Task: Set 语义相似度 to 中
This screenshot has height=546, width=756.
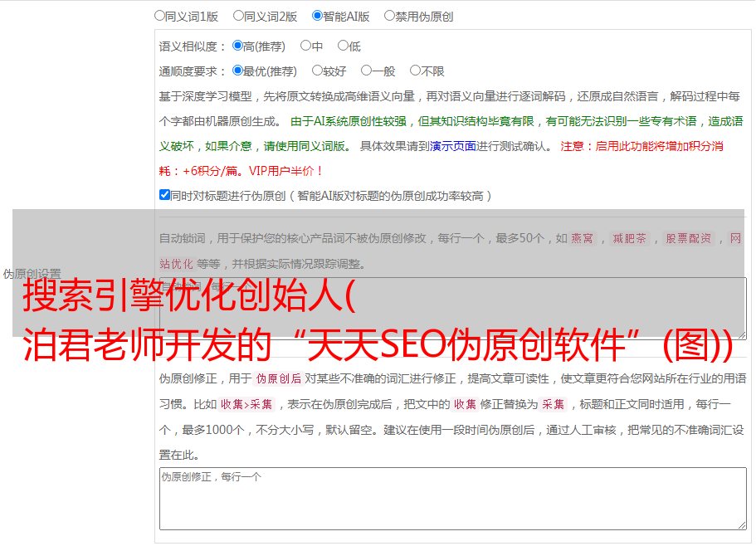Action: point(305,46)
